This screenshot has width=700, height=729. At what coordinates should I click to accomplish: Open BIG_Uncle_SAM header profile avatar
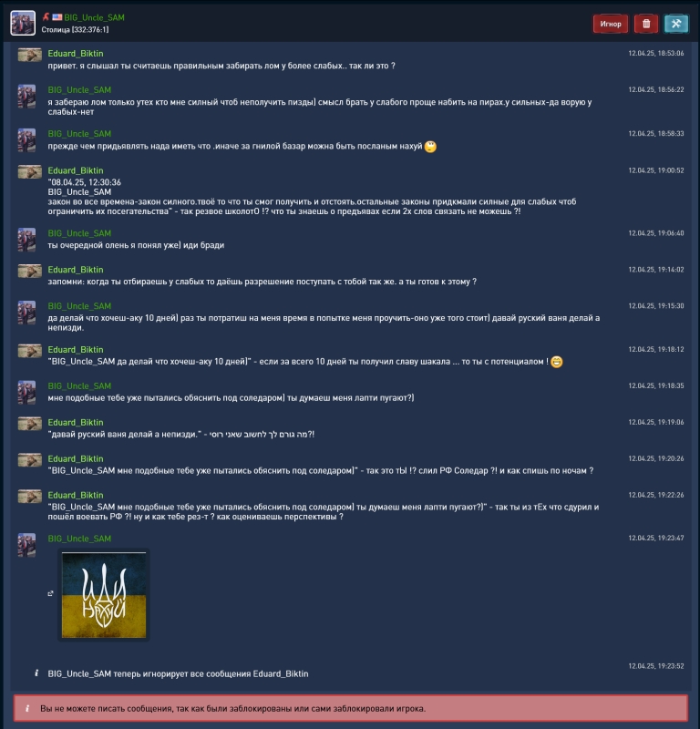[23, 23]
